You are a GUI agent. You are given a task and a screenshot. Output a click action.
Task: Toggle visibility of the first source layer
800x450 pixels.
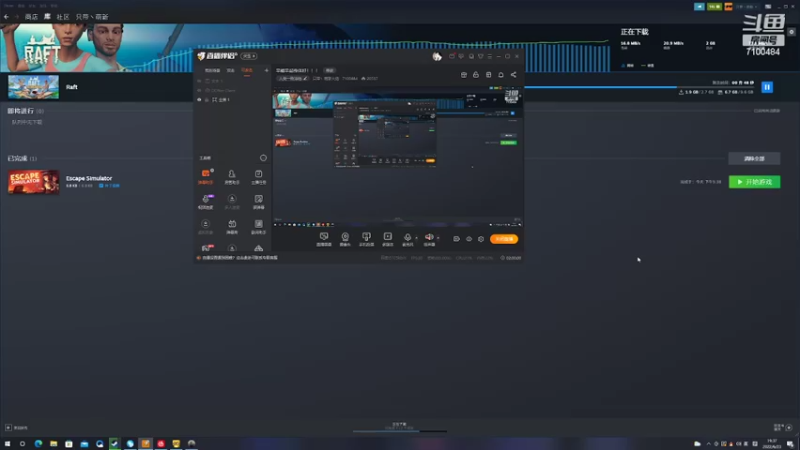(199, 81)
